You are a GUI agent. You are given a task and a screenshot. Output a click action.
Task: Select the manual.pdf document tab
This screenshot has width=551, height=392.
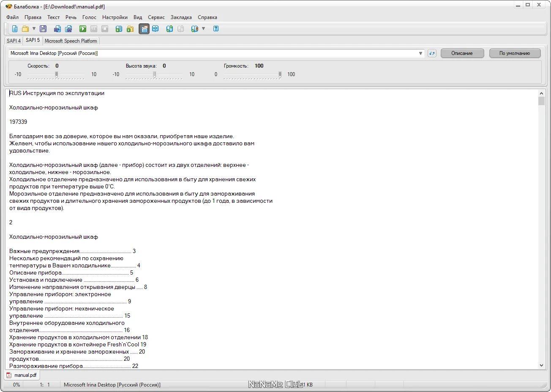[x=22, y=375]
